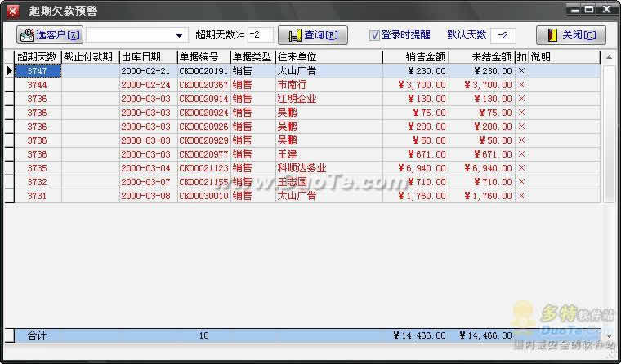Click the app icon in title bar
The width and height of the screenshot is (621, 364).
click(13, 11)
